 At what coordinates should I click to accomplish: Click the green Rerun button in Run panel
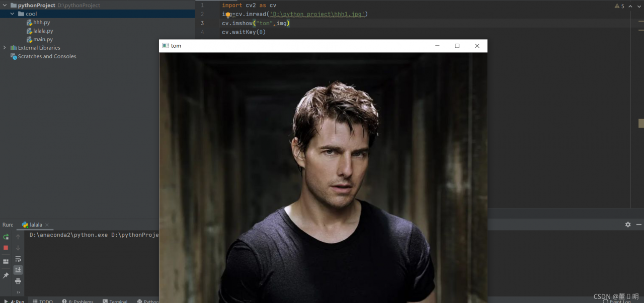pyautogui.click(x=6, y=237)
